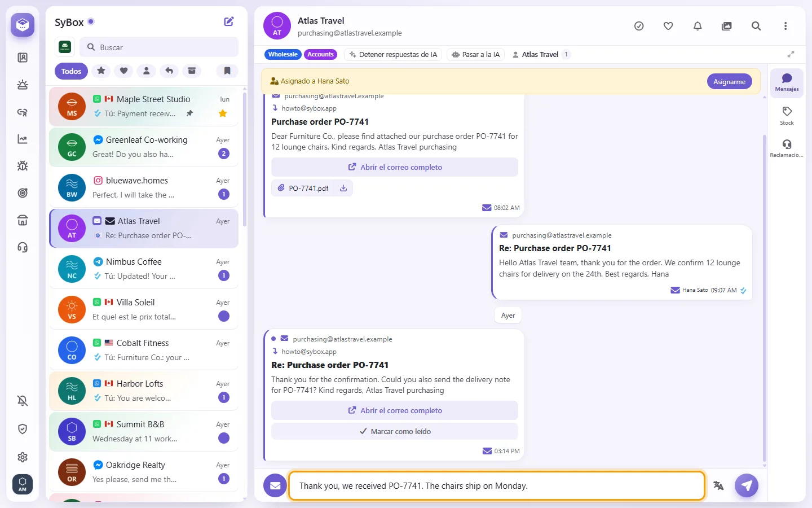Select the Todos filter tab

coord(71,71)
